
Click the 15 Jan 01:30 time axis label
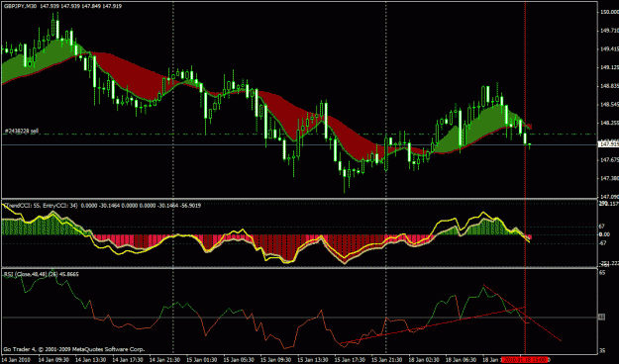[x=202, y=360]
